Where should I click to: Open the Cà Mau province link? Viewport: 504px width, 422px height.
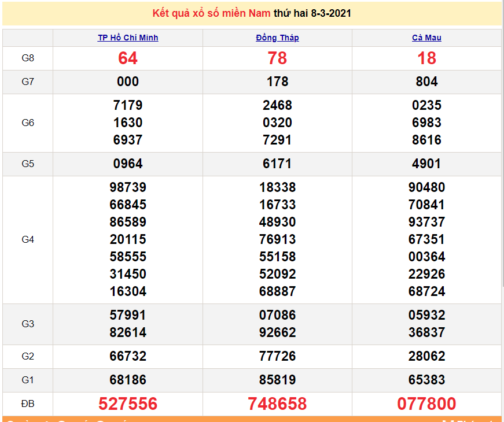pyautogui.click(x=426, y=38)
